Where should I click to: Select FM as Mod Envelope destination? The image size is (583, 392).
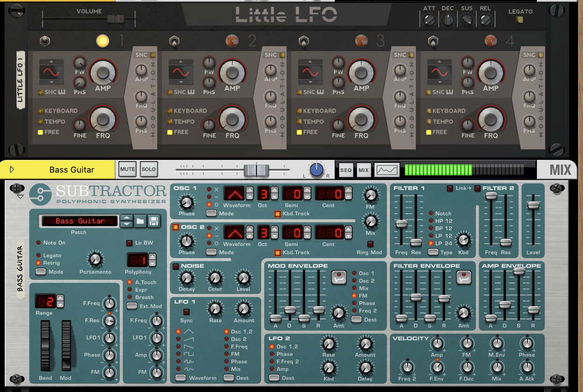click(354, 296)
